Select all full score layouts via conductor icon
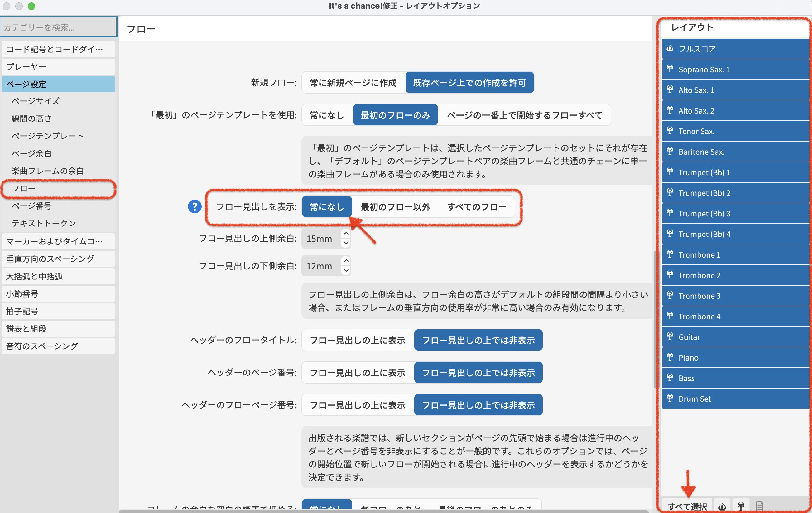The height and width of the screenshot is (513, 812). [722, 506]
